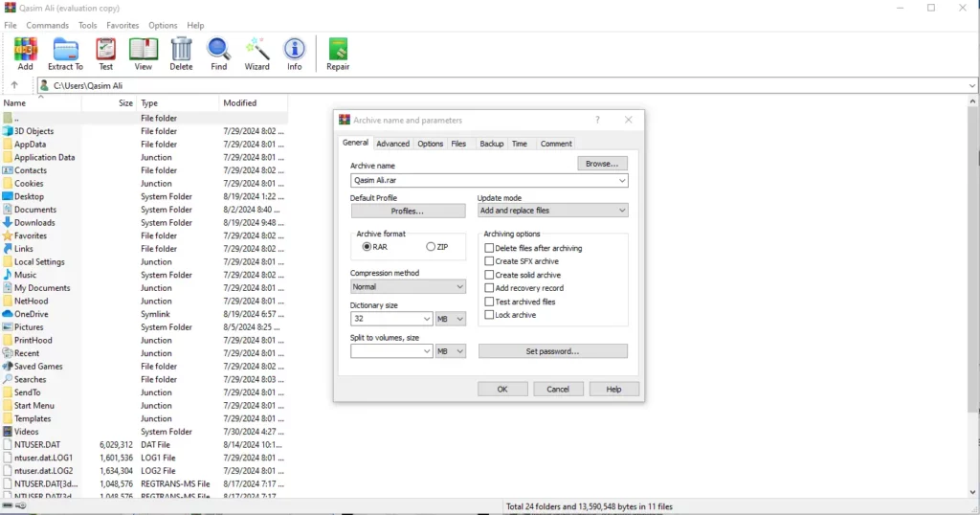Confirm with the OK button
Viewport: 980px width, 515px height.
coord(502,389)
